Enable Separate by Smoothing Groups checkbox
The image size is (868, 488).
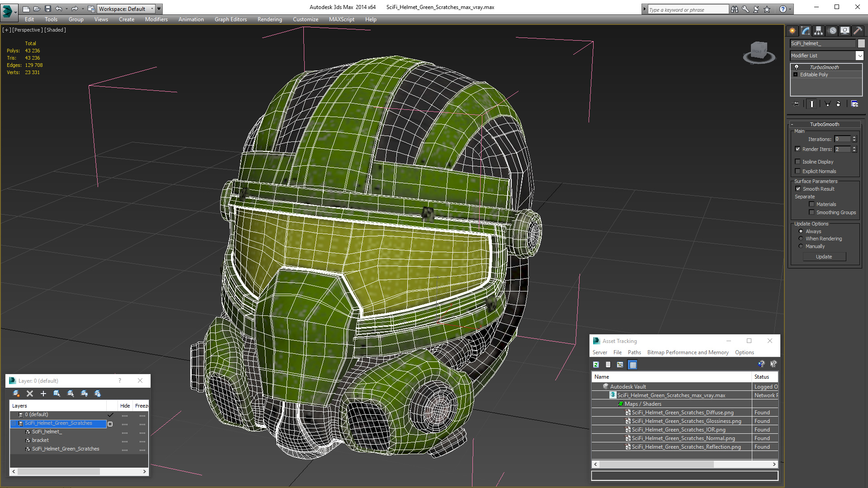[811, 212]
